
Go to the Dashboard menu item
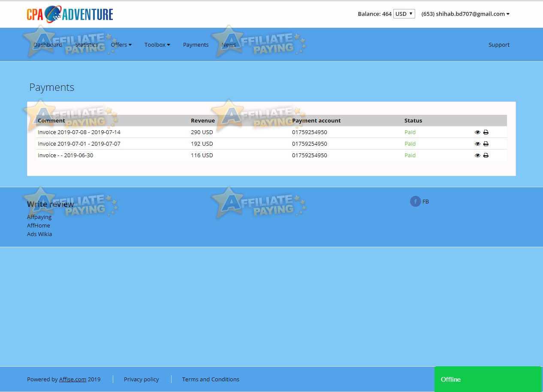48,45
